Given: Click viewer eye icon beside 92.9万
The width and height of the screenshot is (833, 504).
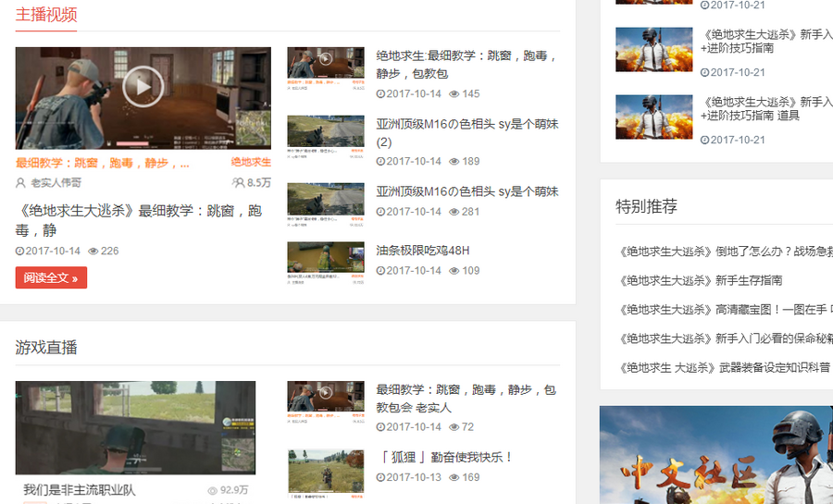Looking at the screenshot, I should pos(213,490).
